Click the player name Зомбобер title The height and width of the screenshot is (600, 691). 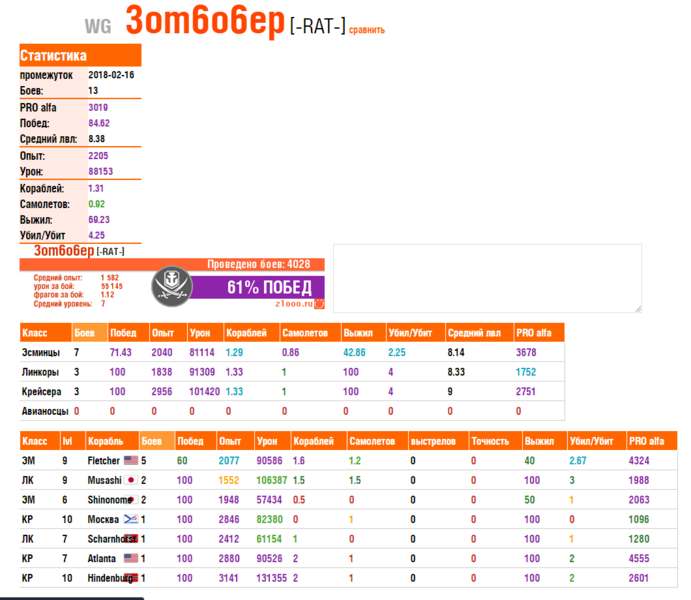[205, 21]
